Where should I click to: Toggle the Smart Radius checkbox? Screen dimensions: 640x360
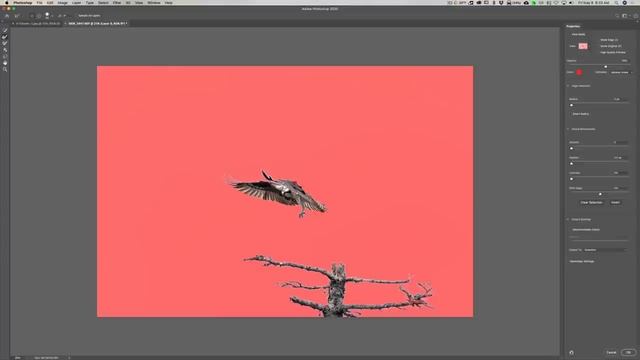pos(579,114)
